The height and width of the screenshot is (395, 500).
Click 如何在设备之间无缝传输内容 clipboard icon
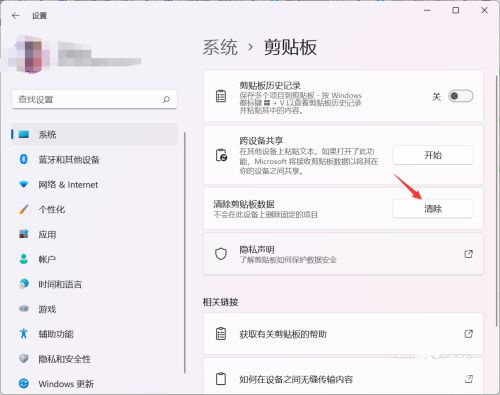[221, 379]
